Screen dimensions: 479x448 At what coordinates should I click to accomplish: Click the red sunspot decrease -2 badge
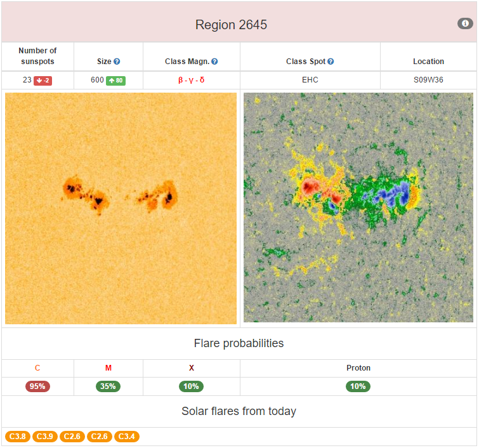[x=43, y=81]
